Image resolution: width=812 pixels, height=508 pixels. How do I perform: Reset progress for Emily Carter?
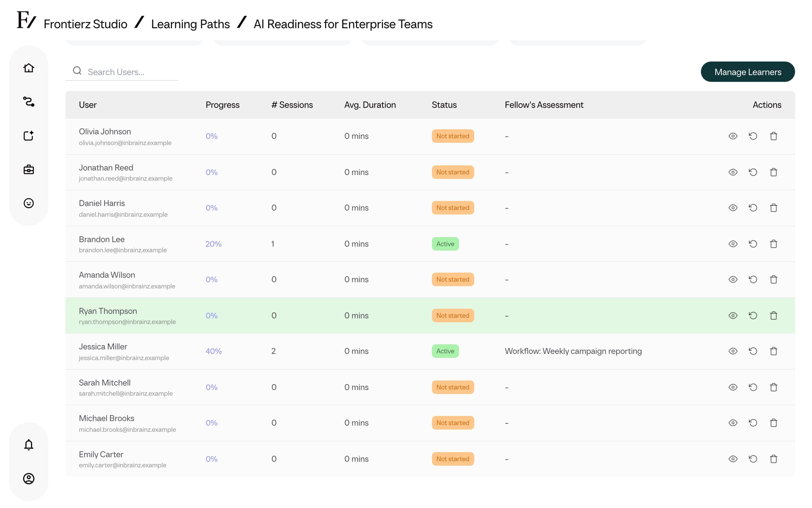[753, 459]
